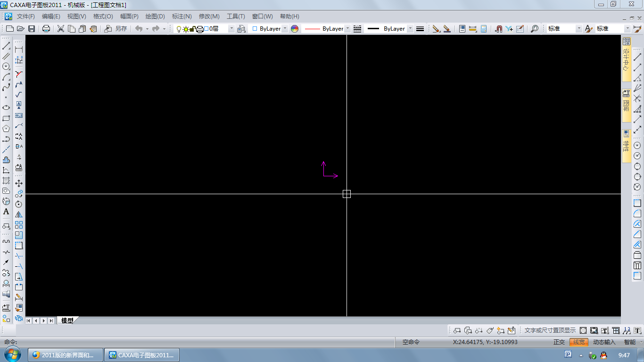Open the layer settings icon beside the layer list
The height and width of the screenshot is (362, 644).
tap(241, 29)
